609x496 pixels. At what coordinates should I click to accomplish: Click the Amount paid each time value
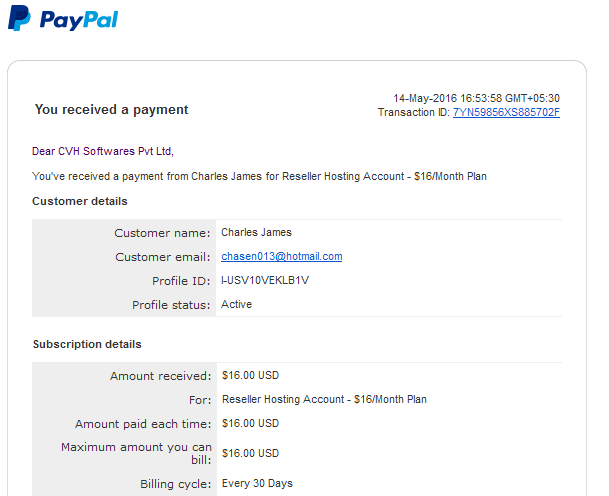click(x=251, y=423)
